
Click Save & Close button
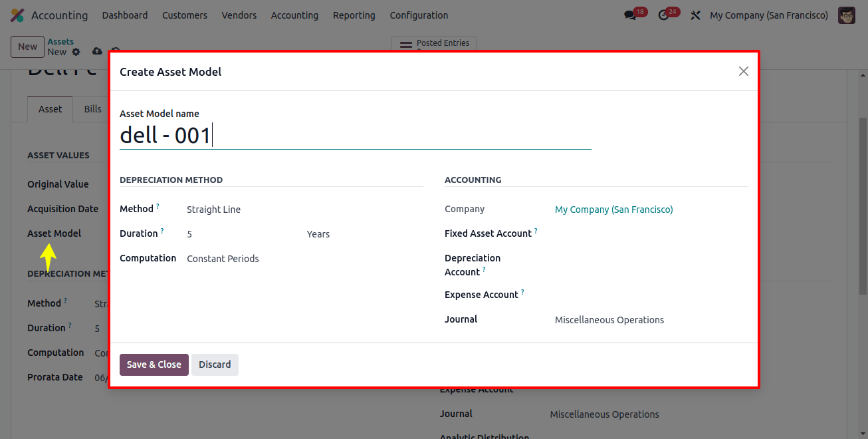coord(154,365)
